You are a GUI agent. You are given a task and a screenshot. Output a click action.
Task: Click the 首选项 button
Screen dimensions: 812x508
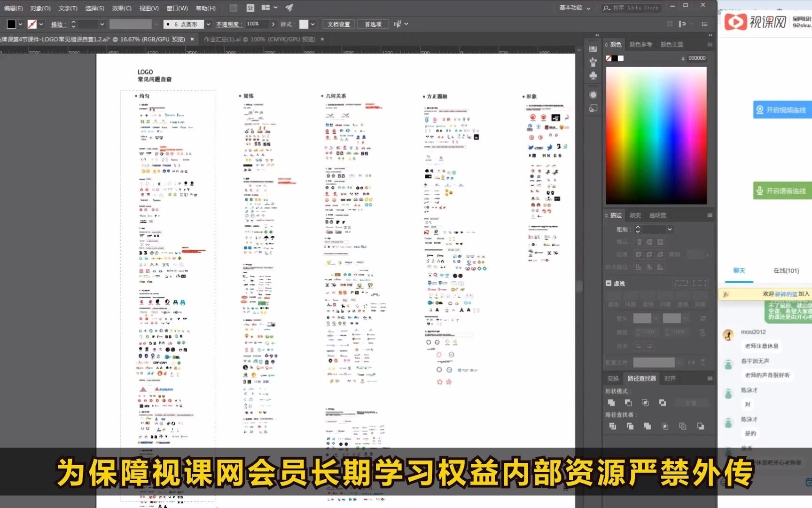373,24
